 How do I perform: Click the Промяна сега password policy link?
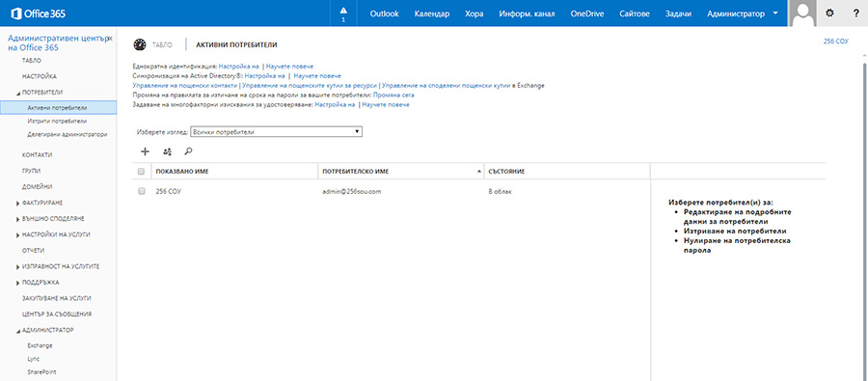coord(393,95)
